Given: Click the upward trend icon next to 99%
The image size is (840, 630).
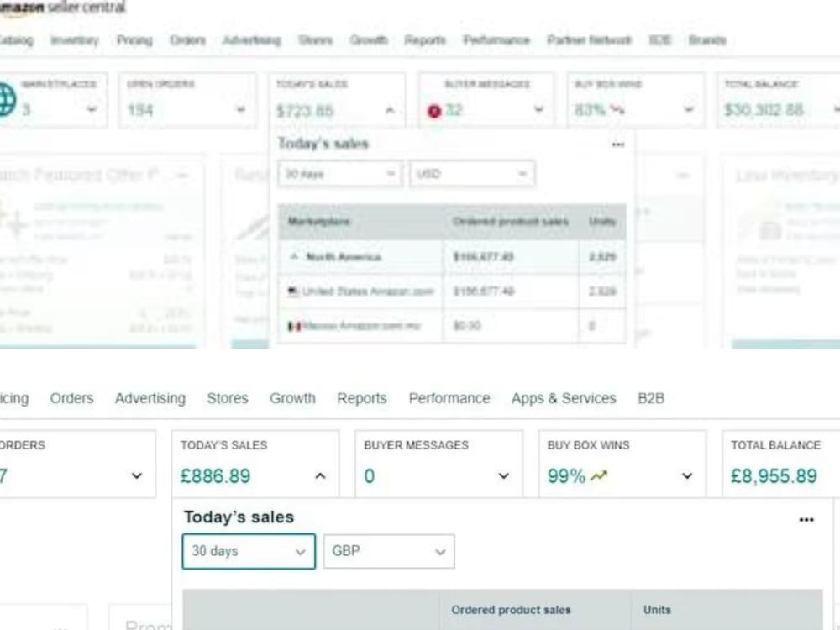Looking at the screenshot, I should 599,475.
